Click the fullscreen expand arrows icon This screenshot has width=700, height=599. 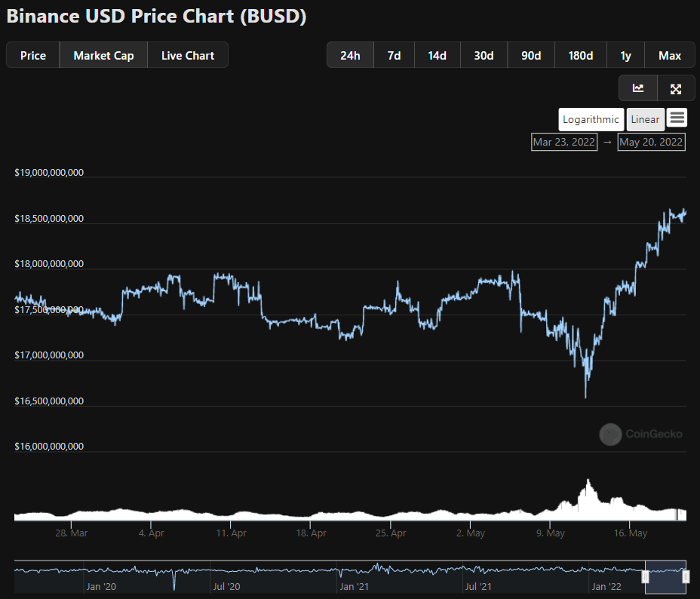(x=676, y=88)
